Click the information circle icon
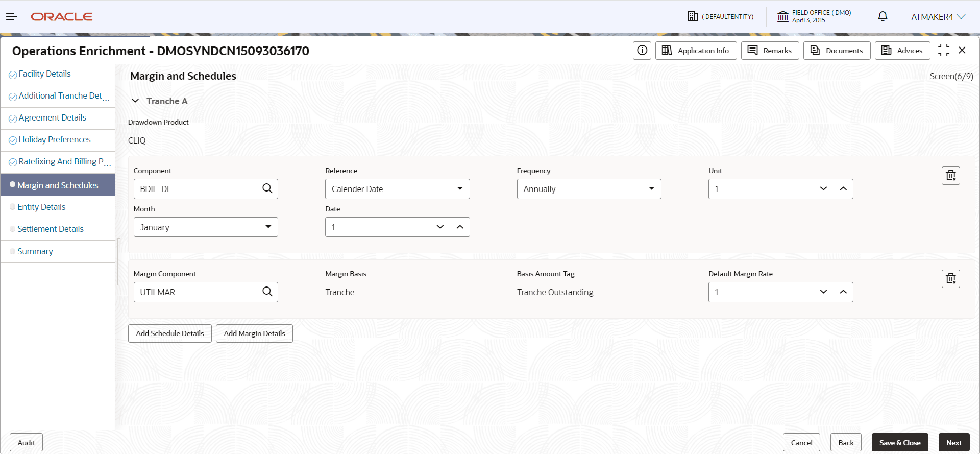 click(642, 51)
